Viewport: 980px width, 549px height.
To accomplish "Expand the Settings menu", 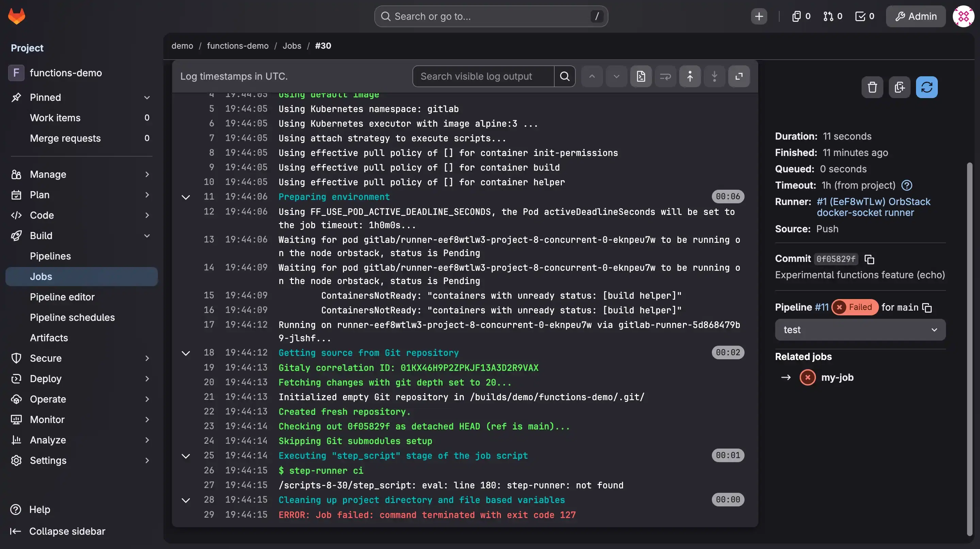I will click(81, 461).
